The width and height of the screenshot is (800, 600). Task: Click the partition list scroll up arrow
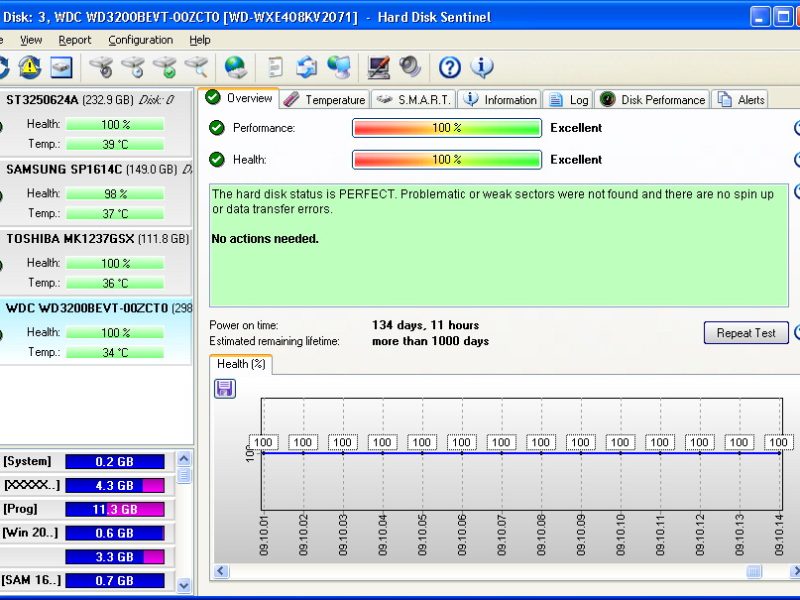[184, 459]
